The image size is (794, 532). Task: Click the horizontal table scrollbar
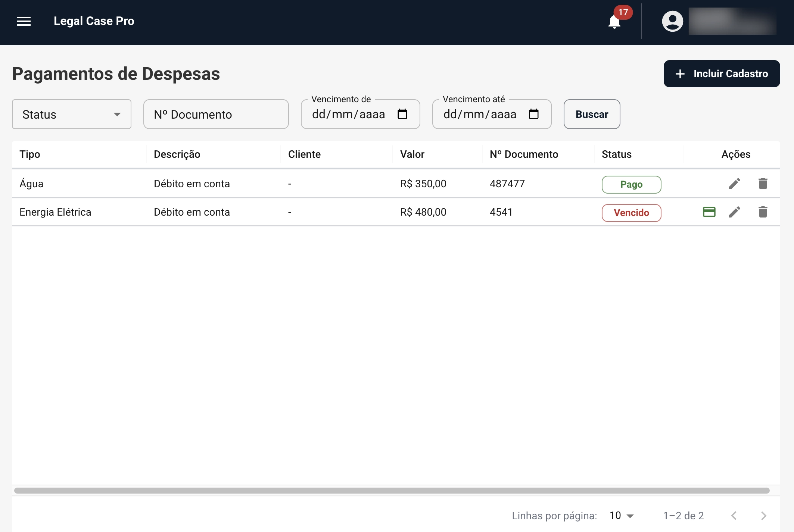tap(392, 490)
